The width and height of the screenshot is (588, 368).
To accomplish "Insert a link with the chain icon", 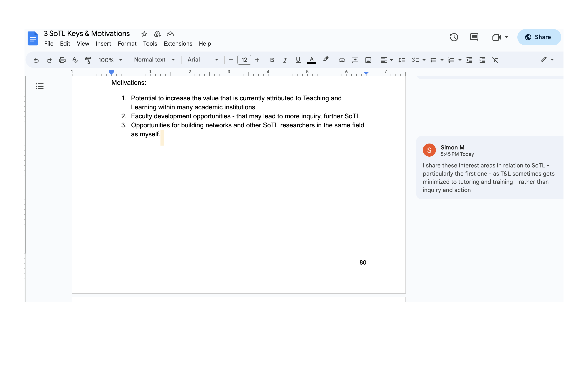I will click(x=342, y=60).
